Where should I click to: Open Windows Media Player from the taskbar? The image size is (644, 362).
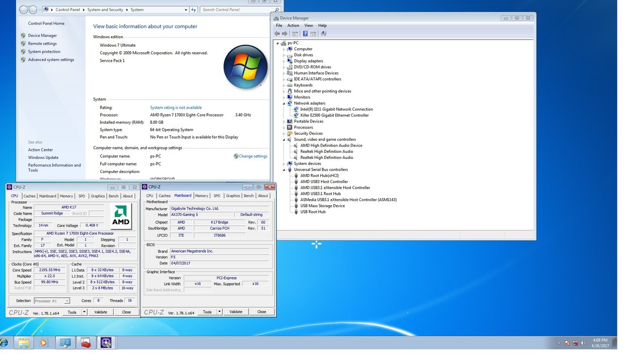(x=43, y=343)
